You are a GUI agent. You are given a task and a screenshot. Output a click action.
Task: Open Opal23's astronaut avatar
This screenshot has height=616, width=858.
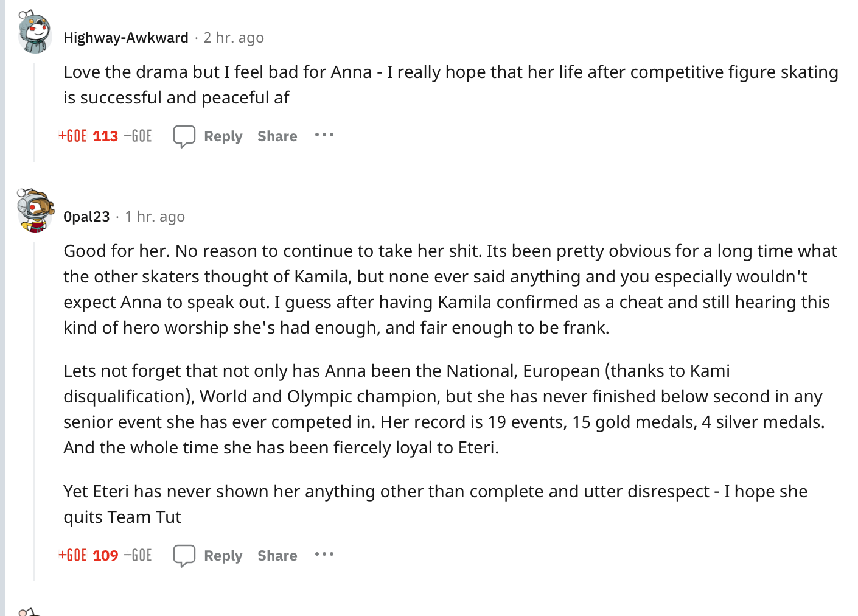click(35, 211)
